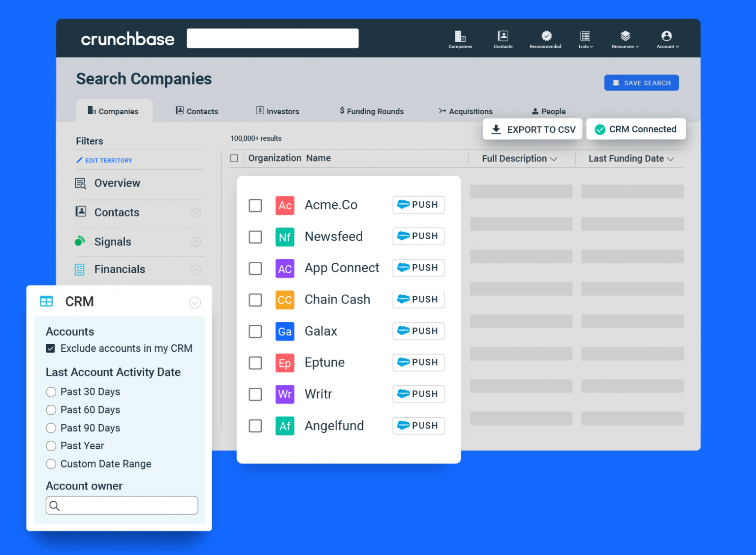Collapse the Contacts filter section

196,213
